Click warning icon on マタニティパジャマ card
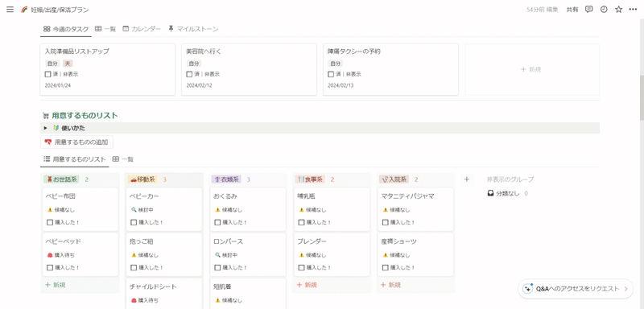 tap(386, 210)
